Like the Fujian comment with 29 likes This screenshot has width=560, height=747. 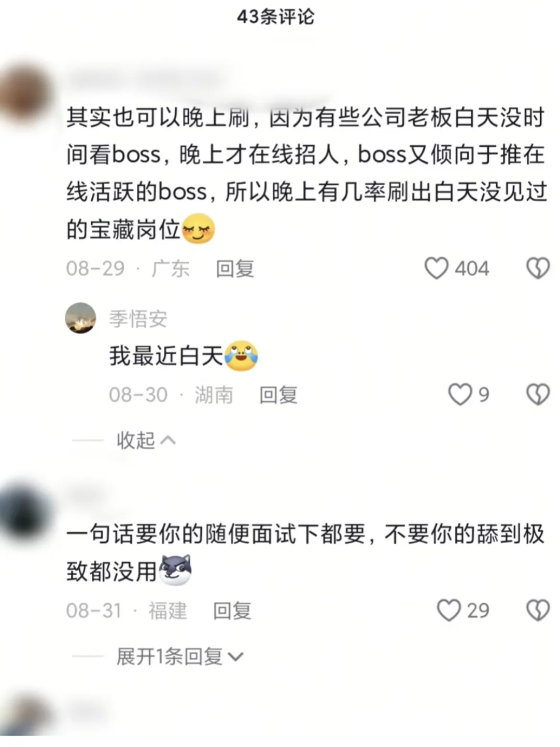pyautogui.click(x=449, y=610)
